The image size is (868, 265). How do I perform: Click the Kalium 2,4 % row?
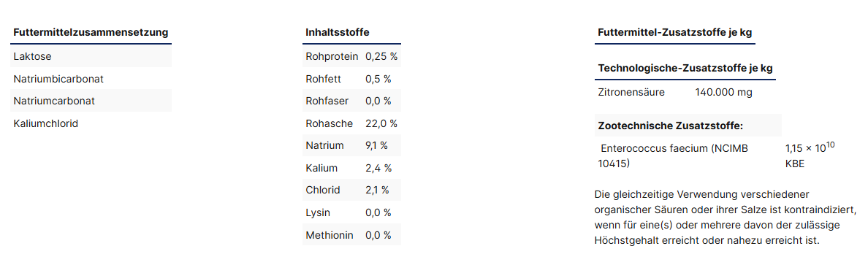tap(351, 168)
